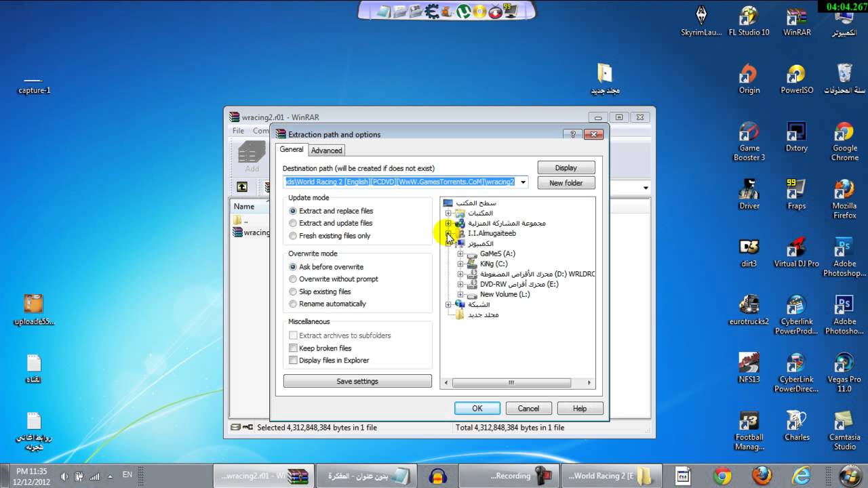This screenshot has height=488, width=868.
Task: Select Extract and replace files option
Action: tap(331, 211)
